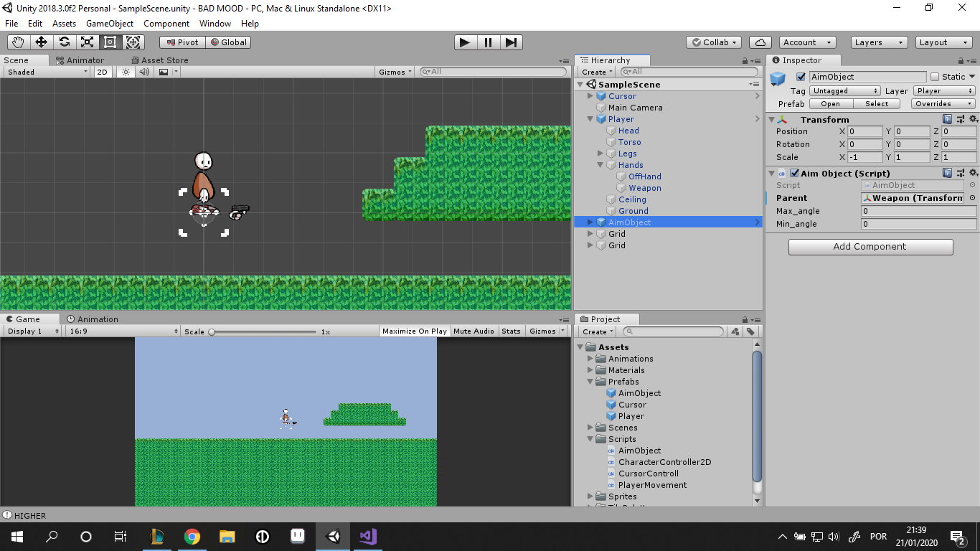Select the Hand tool in toolbar
This screenshot has width=980, height=551.
[18, 42]
